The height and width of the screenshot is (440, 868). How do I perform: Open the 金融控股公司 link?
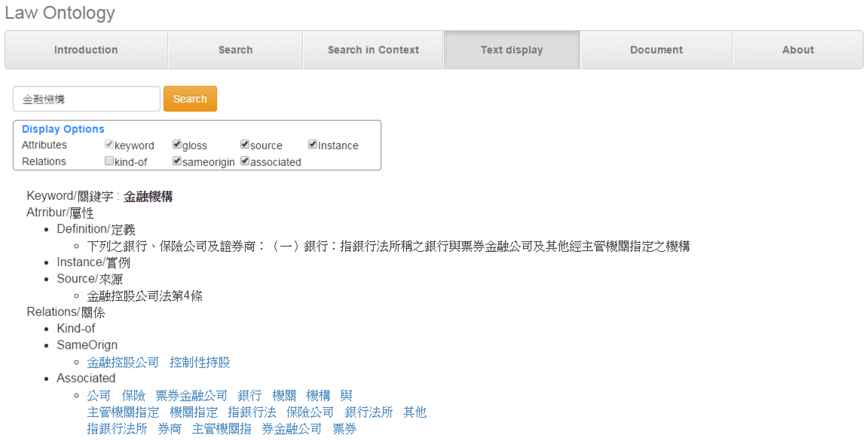123,362
